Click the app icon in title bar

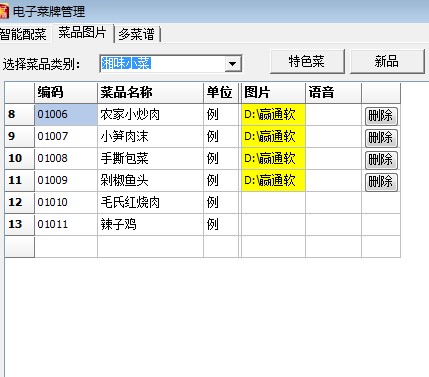(4, 11)
